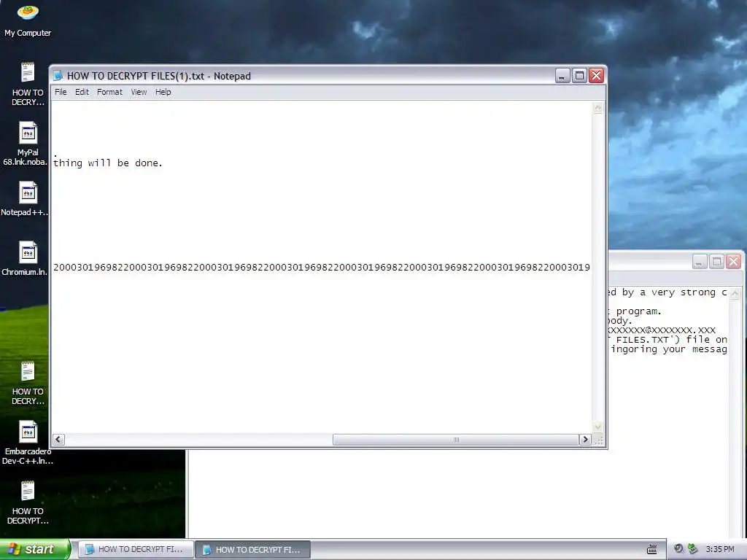Image resolution: width=747 pixels, height=560 pixels.
Task: Open the Help menu in Notepad
Action: click(x=163, y=92)
